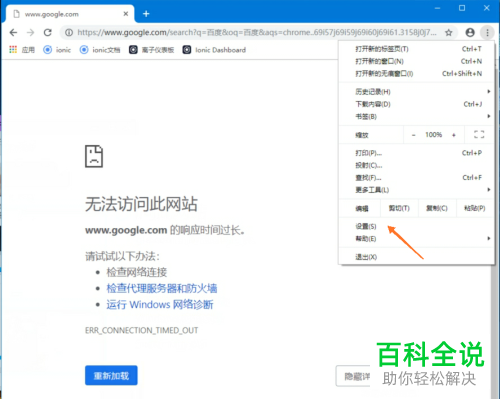Expand the 书签(B) submenu
This screenshot has width=500, height=399.
point(416,117)
